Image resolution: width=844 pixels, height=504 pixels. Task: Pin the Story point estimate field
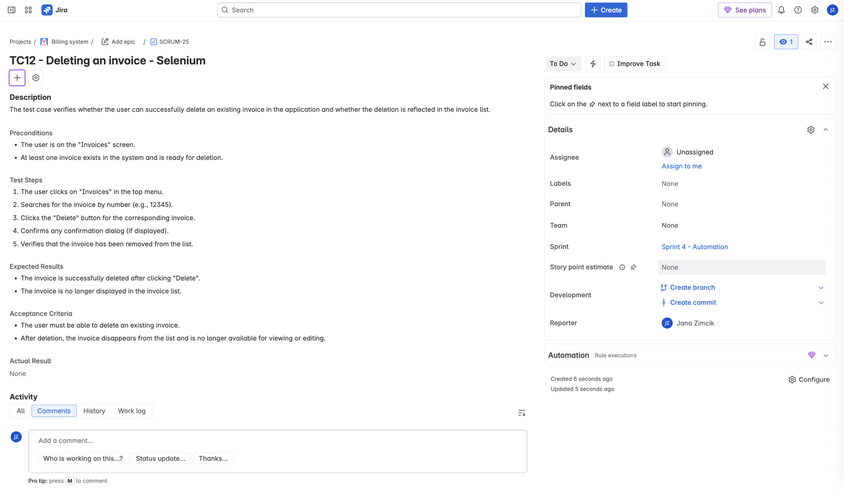[x=633, y=267]
